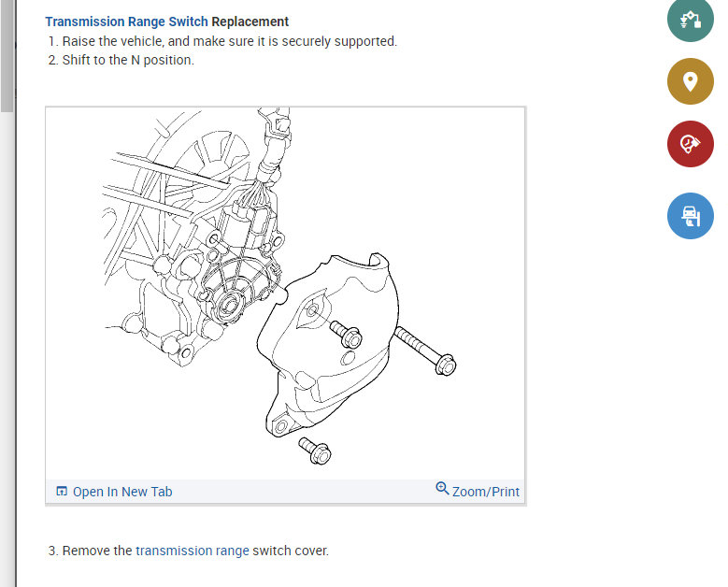Open the transmission range link in step 3
This screenshot has height=587, width=728.
pos(193,551)
